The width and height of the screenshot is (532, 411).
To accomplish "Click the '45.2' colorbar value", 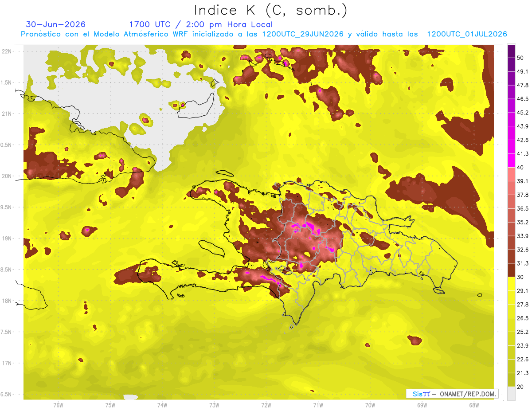I will coord(522,113).
